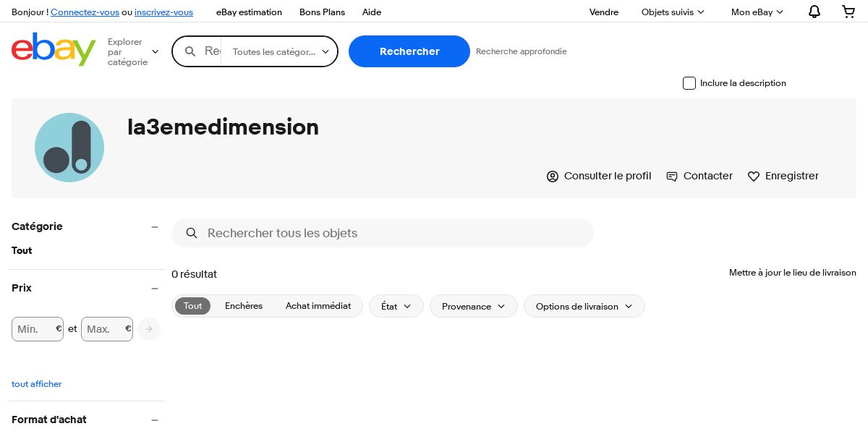
Task: Open Mon eBay dropdown
Action: (757, 12)
